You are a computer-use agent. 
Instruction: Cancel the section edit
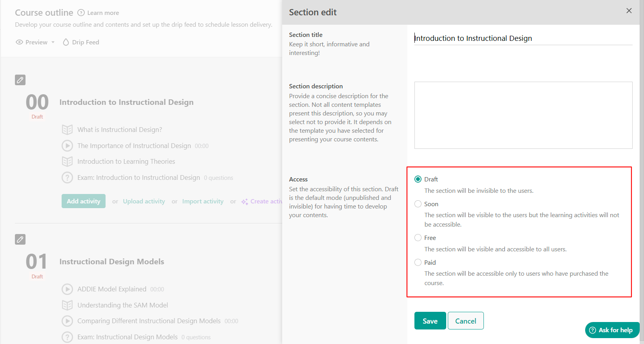tap(466, 321)
